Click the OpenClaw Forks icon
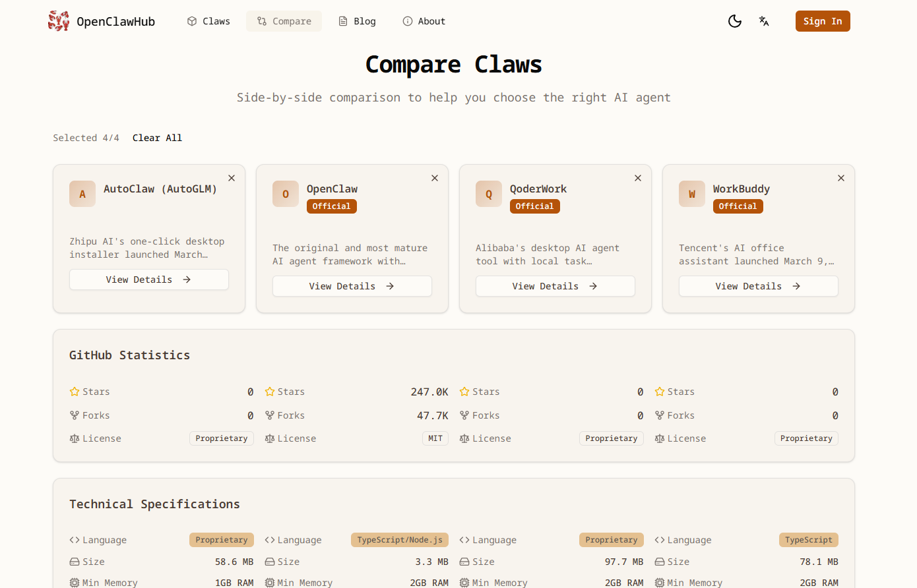Image resolution: width=917 pixels, height=588 pixels. (x=270, y=415)
